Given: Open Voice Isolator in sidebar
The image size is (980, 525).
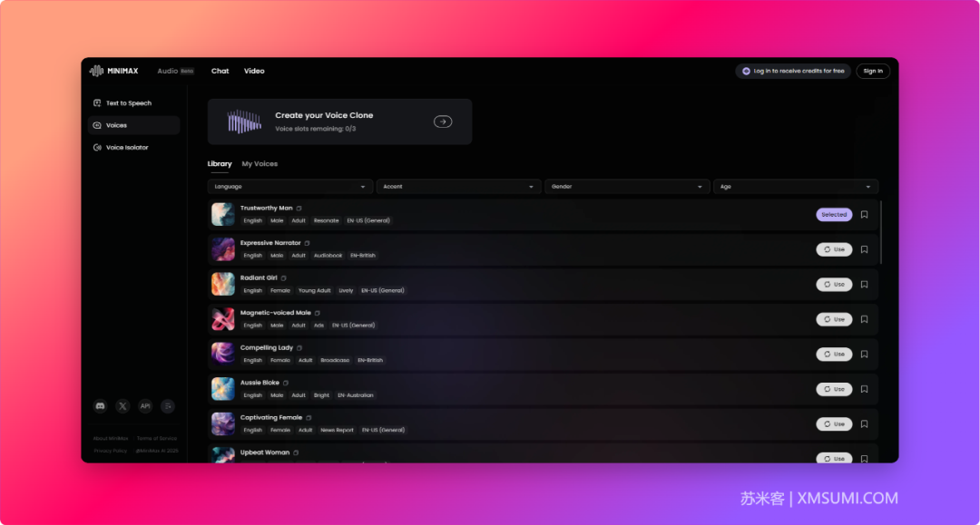Looking at the screenshot, I should click(x=133, y=148).
